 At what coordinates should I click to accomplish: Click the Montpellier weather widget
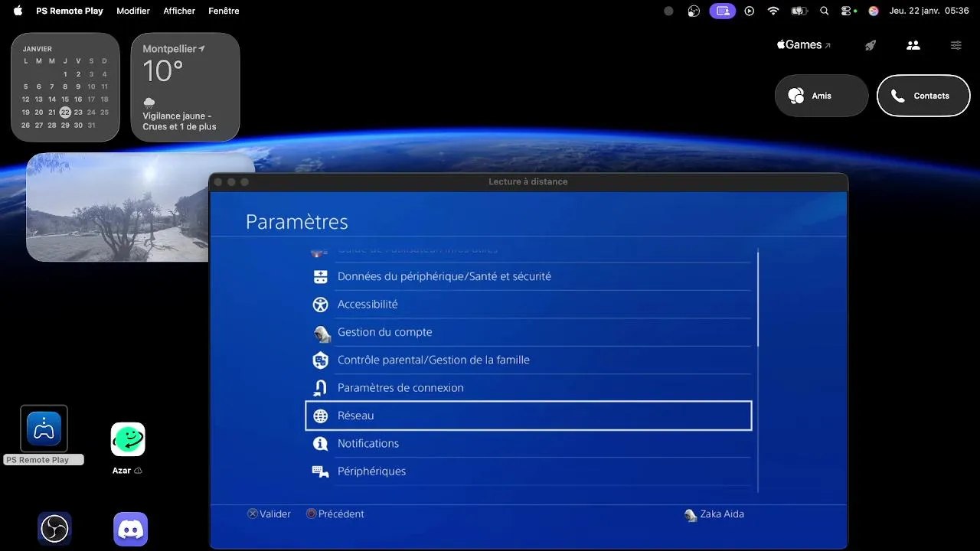click(185, 87)
